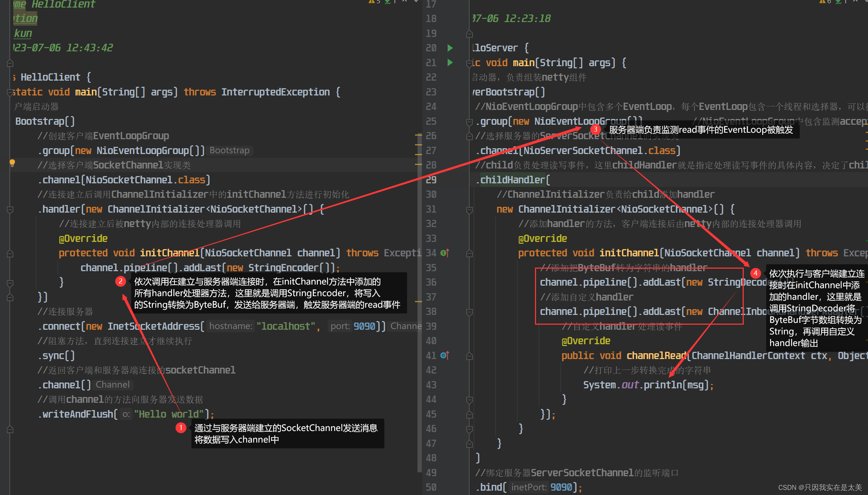Click line number 29 in the gutter
The height and width of the screenshot is (495, 868).
[x=431, y=180]
